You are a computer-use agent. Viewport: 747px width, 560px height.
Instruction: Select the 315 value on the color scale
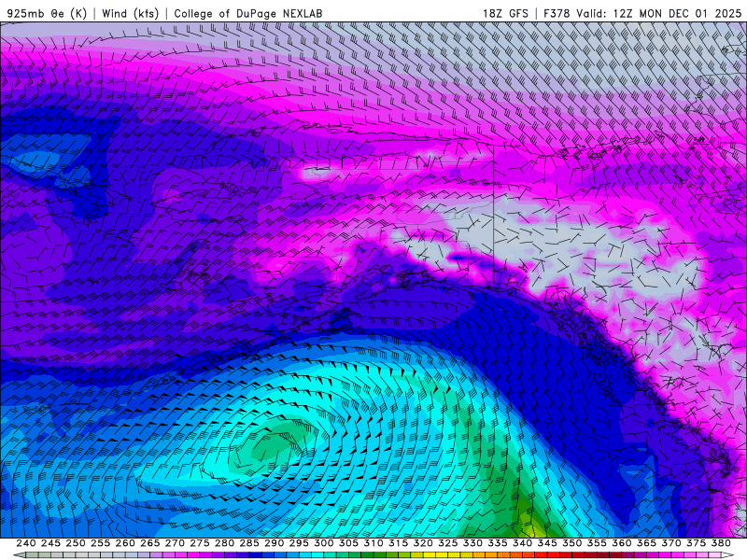click(x=398, y=543)
